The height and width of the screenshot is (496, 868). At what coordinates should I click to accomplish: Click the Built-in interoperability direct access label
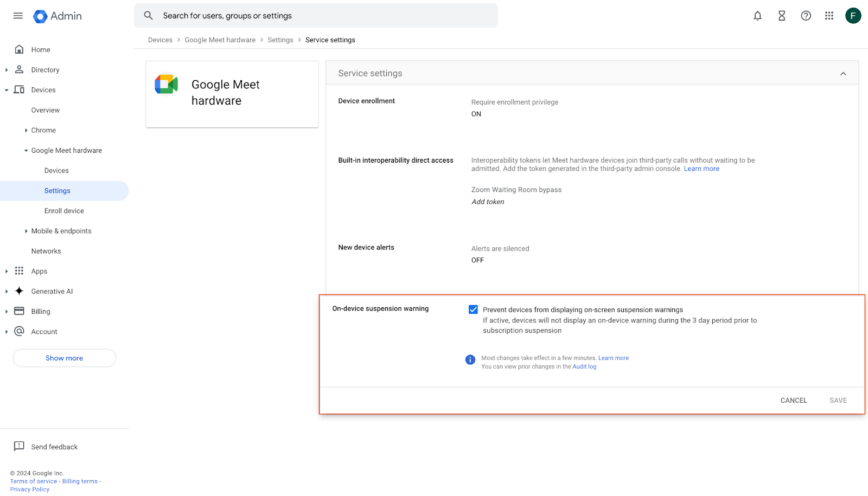(395, 160)
